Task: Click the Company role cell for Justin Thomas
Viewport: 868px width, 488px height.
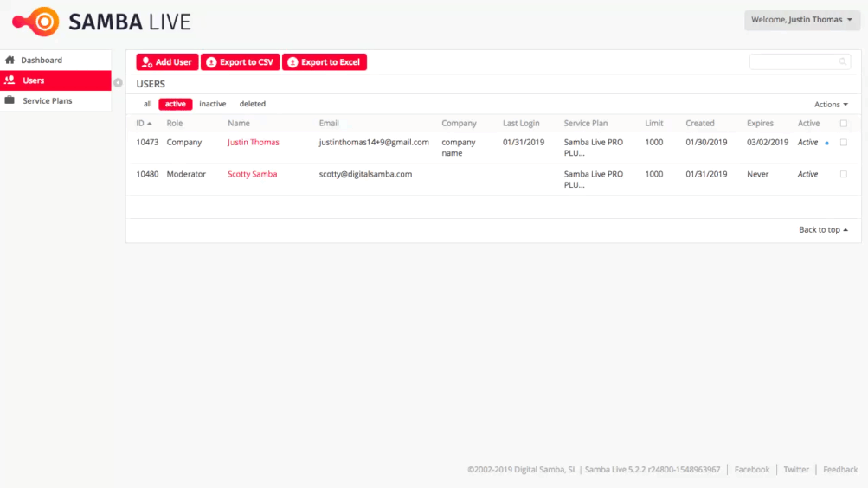Action: (x=184, y=142)
